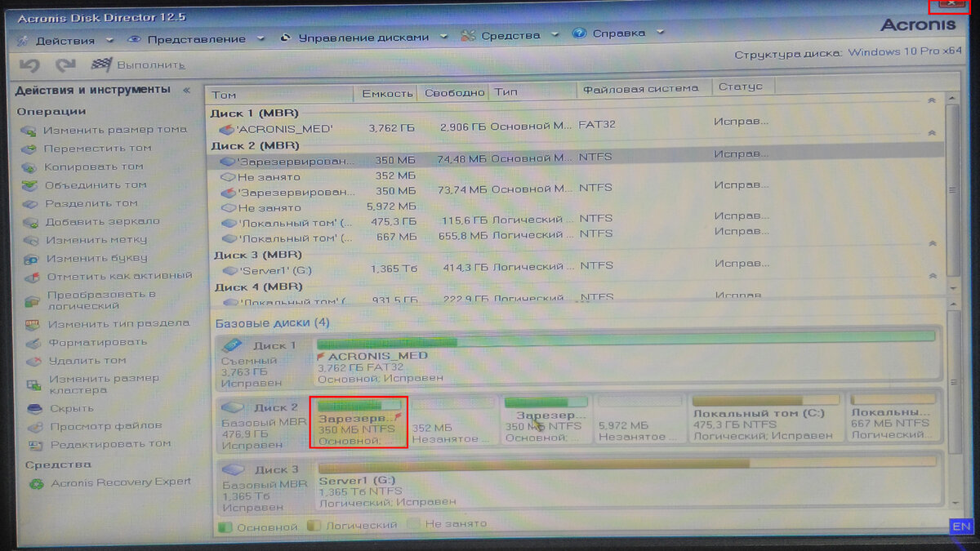Open Редактировать том
Screen dimensions: 980x551
click(100, 444)
